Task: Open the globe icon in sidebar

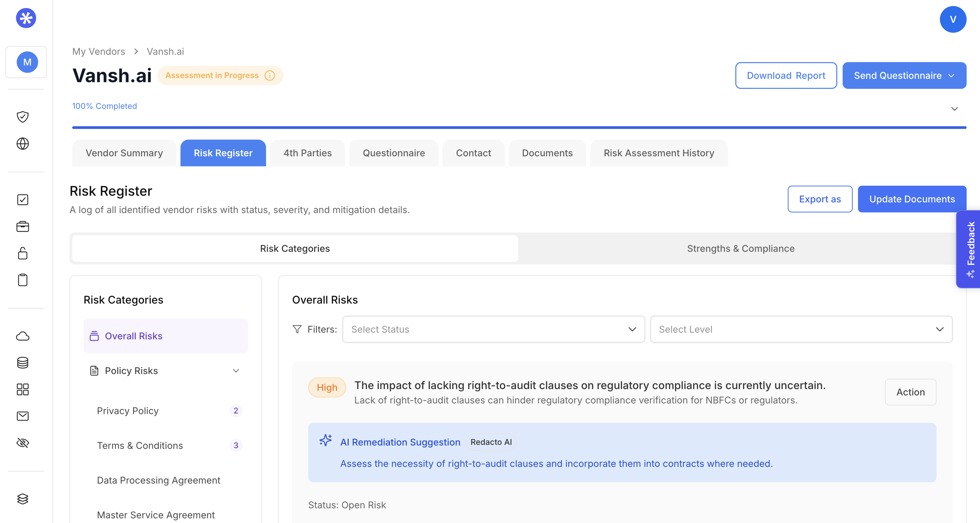Action: tap(23, 144)
